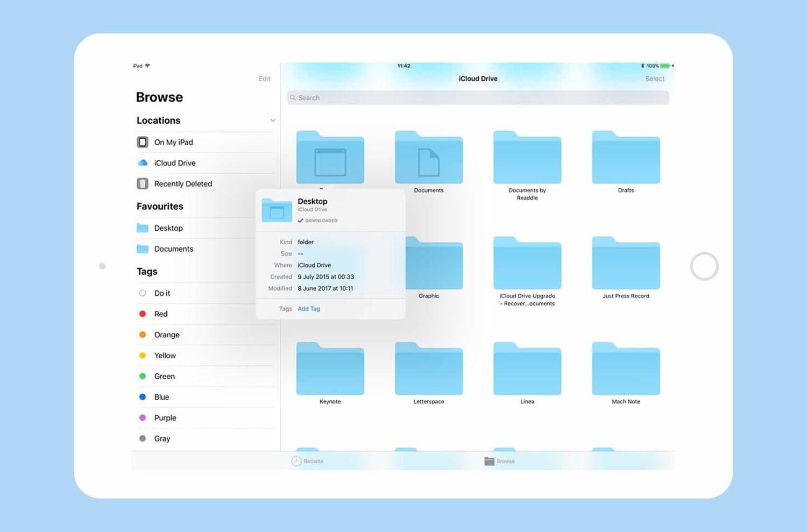Tap the created date 9 July 2015
This screenshot has width=807, height=532.
326,277
